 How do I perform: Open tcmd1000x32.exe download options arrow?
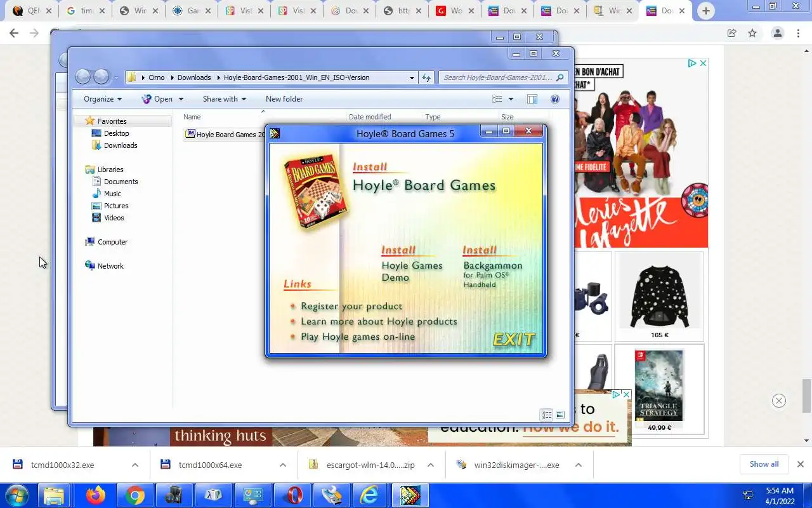click(x=135, y=465)
